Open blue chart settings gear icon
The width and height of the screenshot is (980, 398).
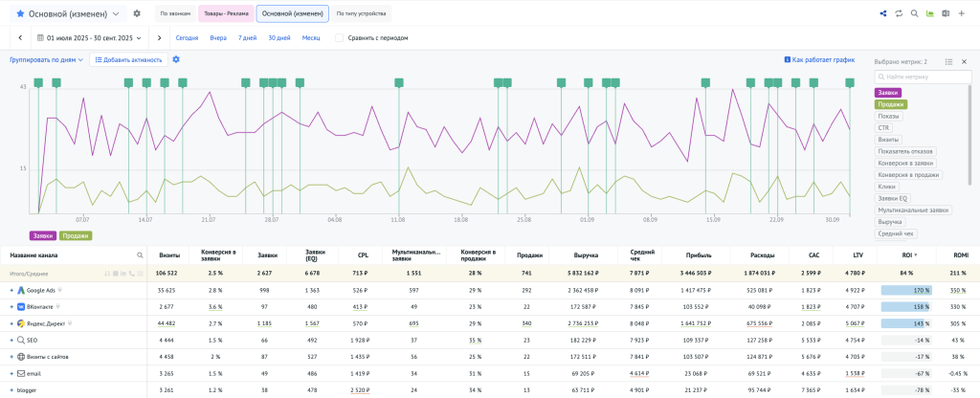coord(176,59)
